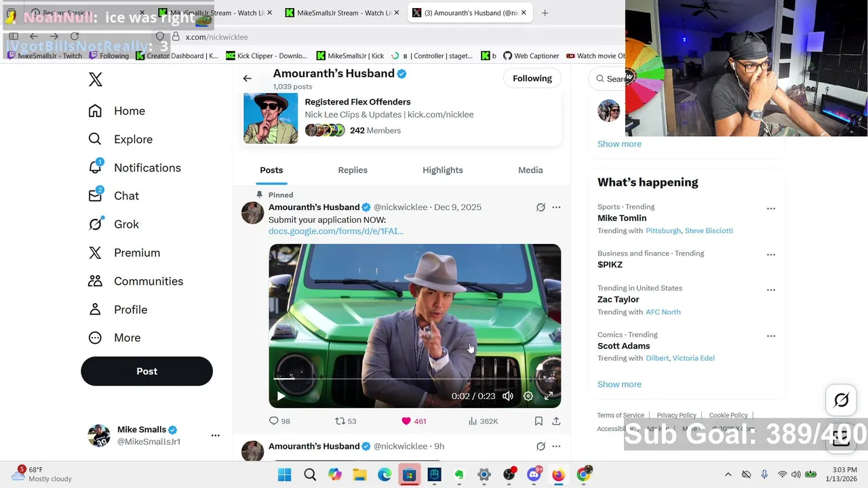The height and width of the screenshot is (488, 868).
Task: Open Windows Search from the taskbar
Action: (310, 475)
